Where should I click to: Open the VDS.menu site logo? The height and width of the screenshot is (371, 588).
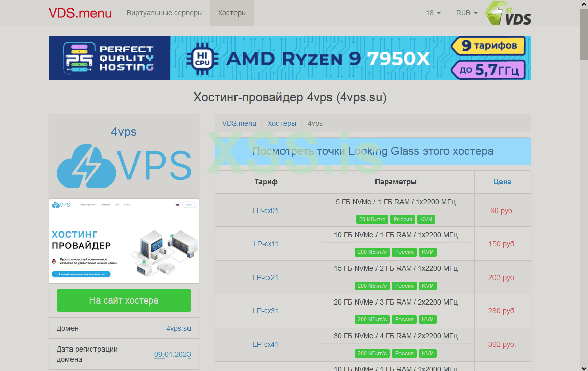coord(80,13)
